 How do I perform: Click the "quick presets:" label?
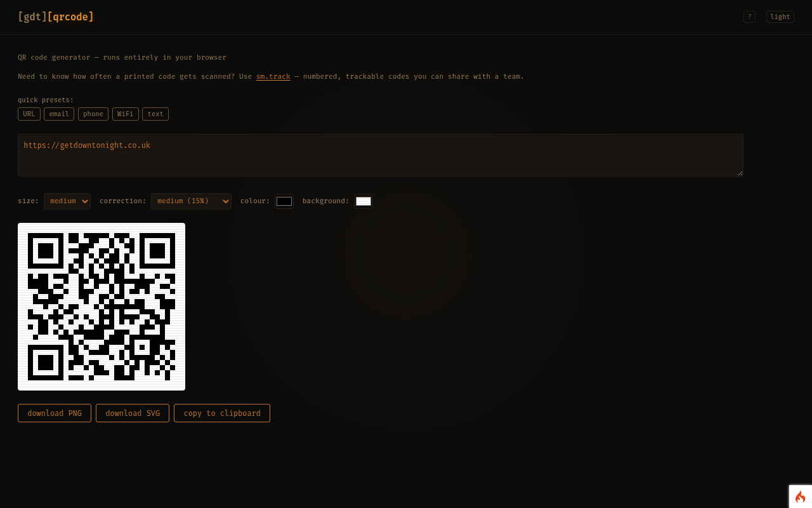(46, 100)
